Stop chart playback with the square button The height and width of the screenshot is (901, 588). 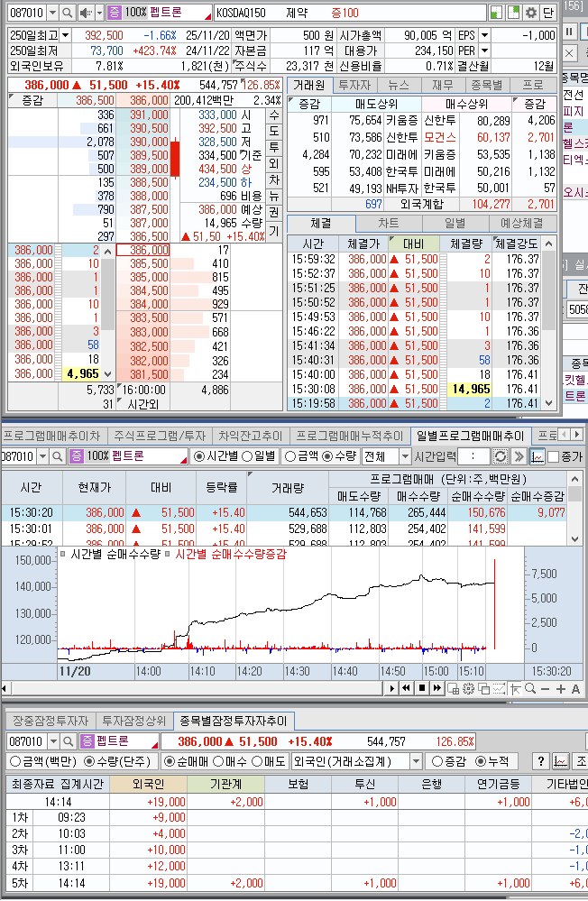pyautogui.click(x=422, y=688)
